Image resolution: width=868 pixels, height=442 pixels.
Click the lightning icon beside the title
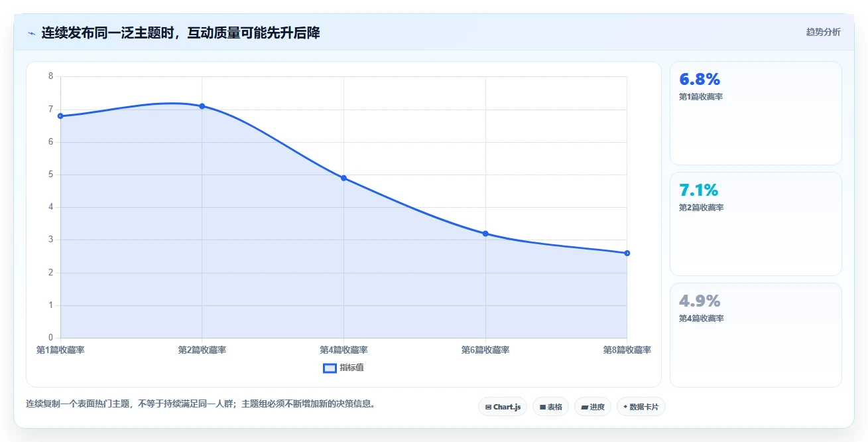(x=31, y=33)
